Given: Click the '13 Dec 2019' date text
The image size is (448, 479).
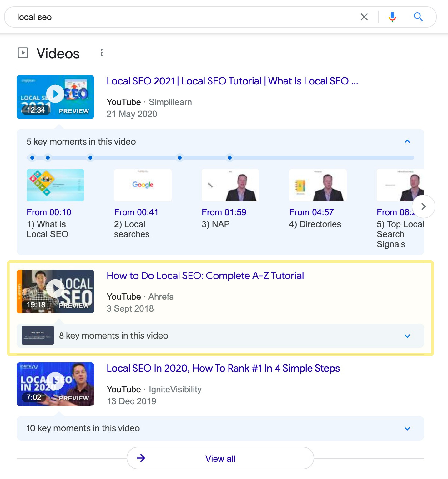Looking at the screenshot, I should pyautogui.click(x=131, y=401).
